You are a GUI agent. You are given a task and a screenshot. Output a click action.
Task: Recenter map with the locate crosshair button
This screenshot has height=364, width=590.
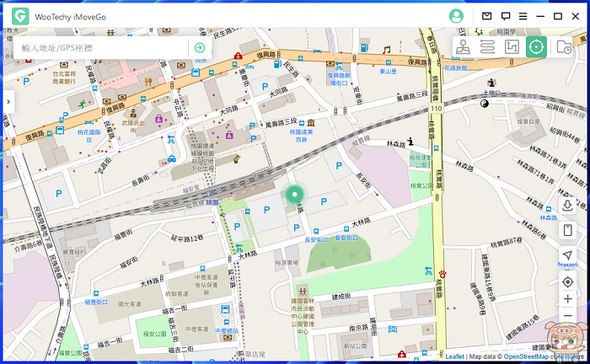(x=567, y=281)
